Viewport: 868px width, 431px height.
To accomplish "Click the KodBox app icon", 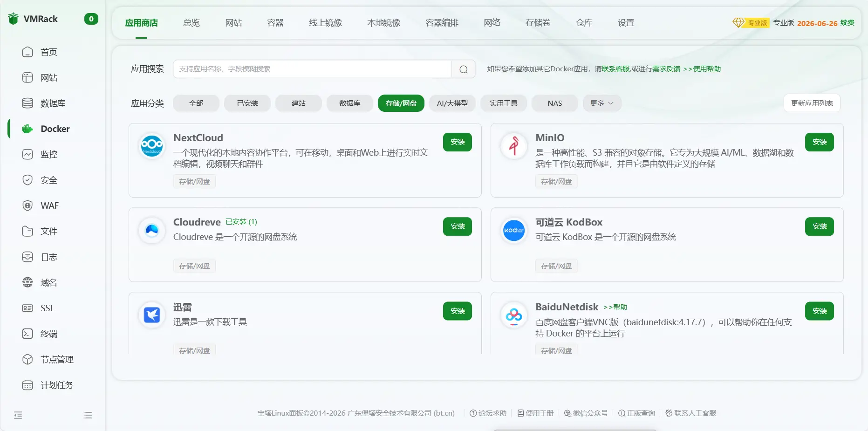I will 514,230.
